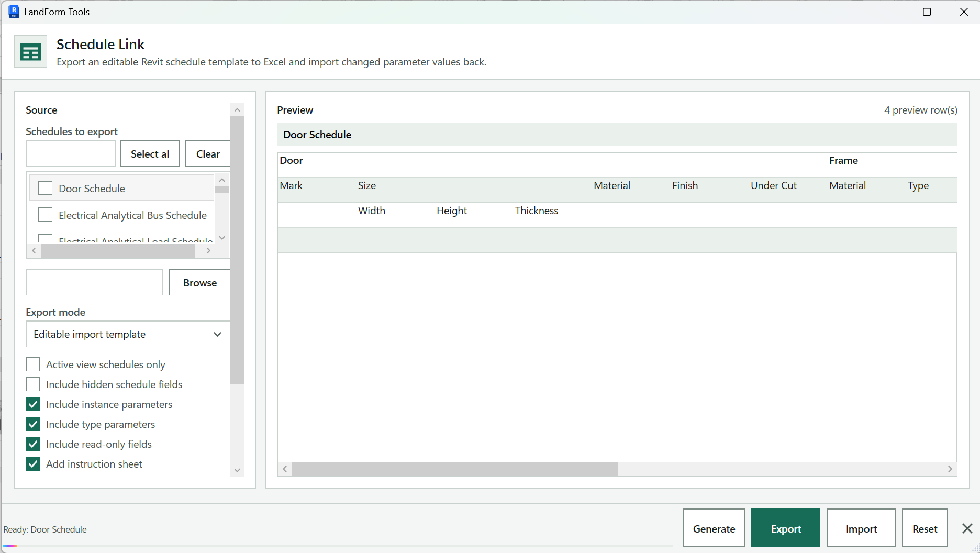Click the Door Schedule preview title bar

pyautogui.click(x=617, y=135)
